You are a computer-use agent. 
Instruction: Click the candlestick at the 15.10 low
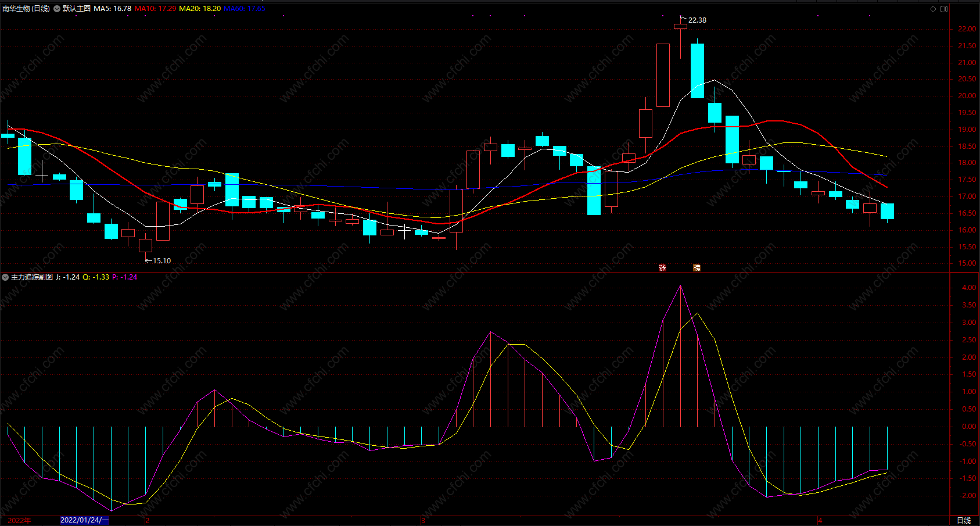coord(145,245)
